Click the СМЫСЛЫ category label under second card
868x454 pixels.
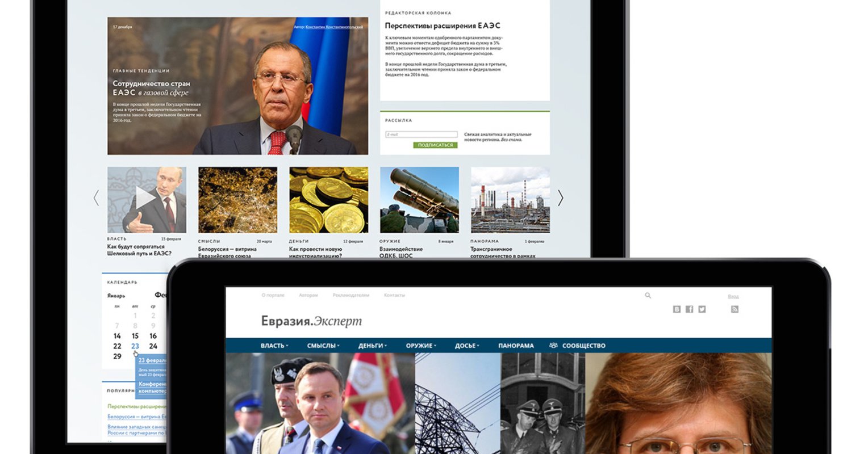[208, 241]
